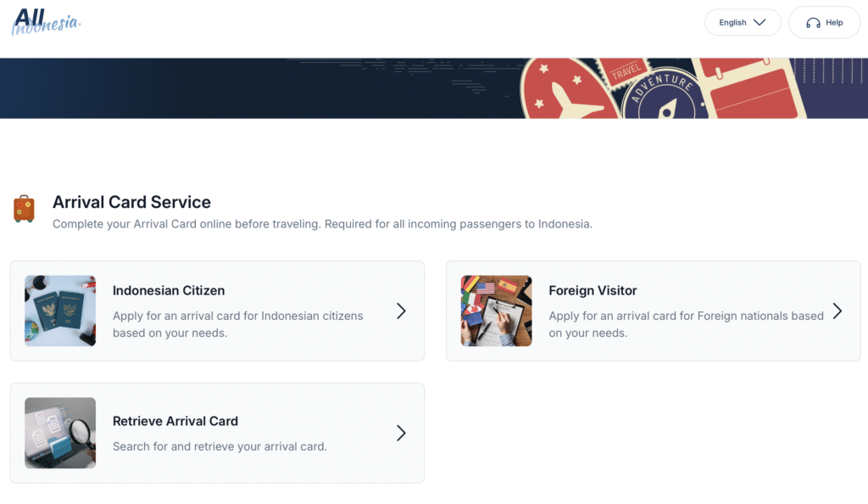This screenshot has width=868, height=504.
Task: Click the Foreign Visitor flags thumbnail
Action: point(496,311)
